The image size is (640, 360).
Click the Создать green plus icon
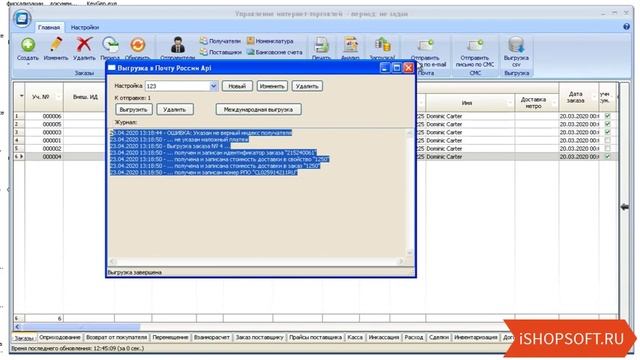[28, 44]
